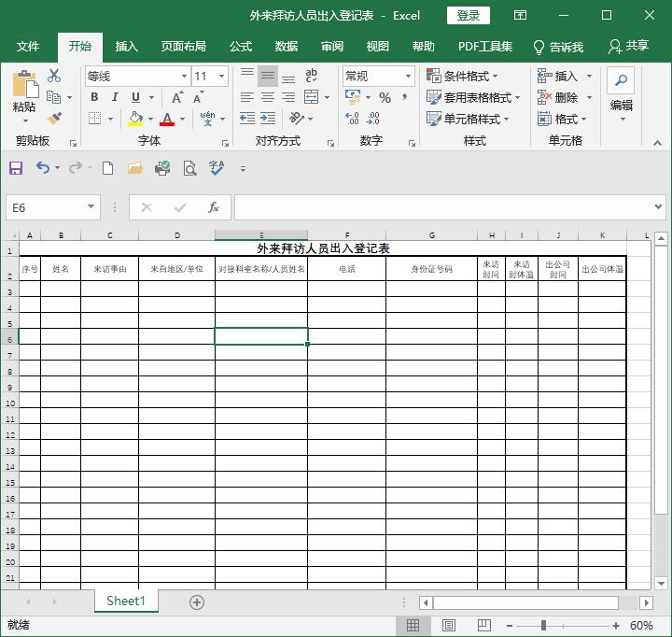The width and height of the screenshot is (672, 637).
Task: Switch to the 插入 ribbon tab
Action: (126, 47)
